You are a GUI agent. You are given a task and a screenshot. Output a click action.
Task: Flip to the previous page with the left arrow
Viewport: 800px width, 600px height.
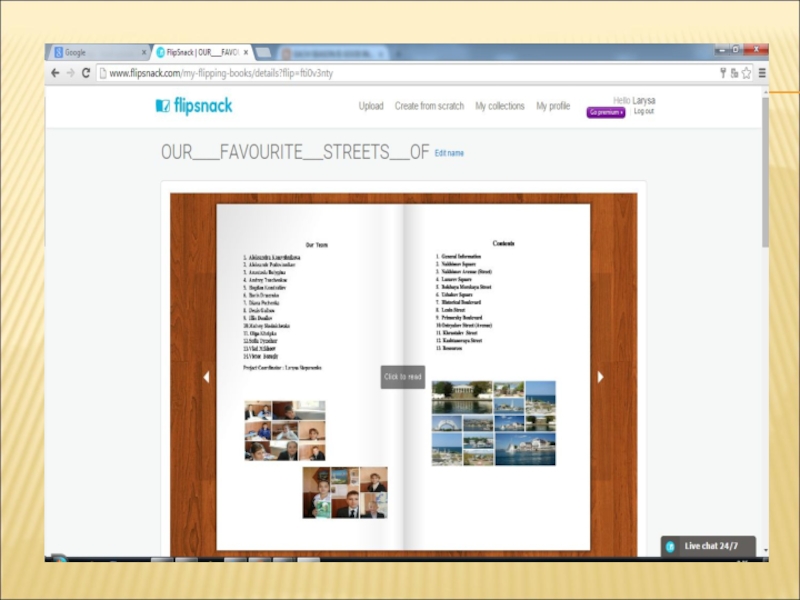(x=206, y=377)
